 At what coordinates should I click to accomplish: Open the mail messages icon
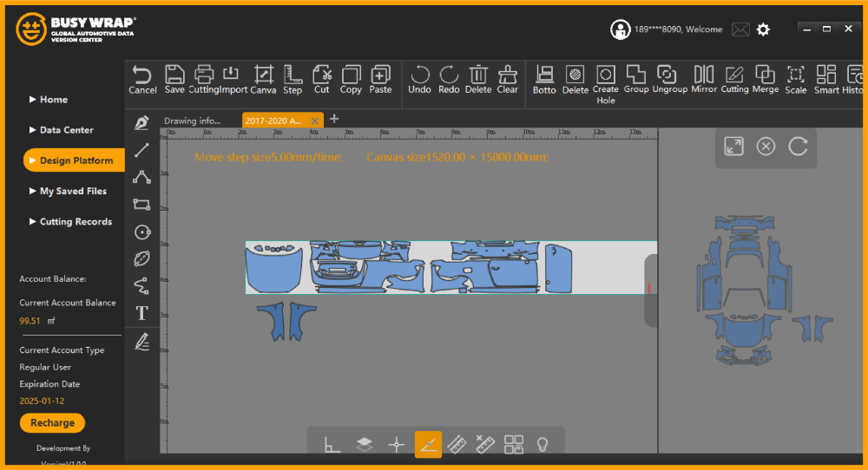740,29
